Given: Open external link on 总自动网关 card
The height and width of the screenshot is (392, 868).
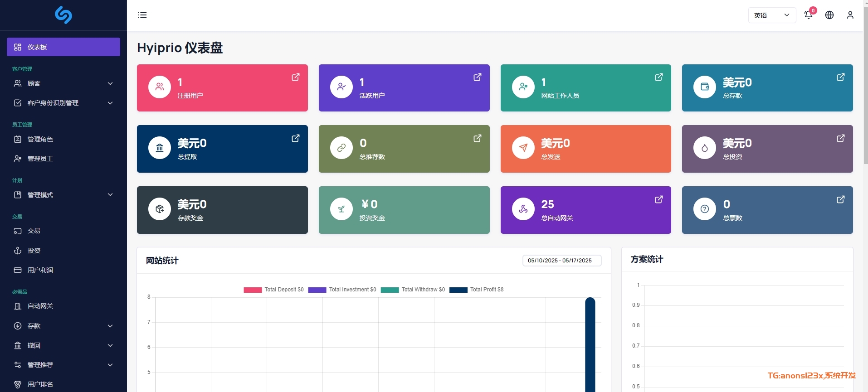Looking at the screenshot, I should tap(659, 199).
